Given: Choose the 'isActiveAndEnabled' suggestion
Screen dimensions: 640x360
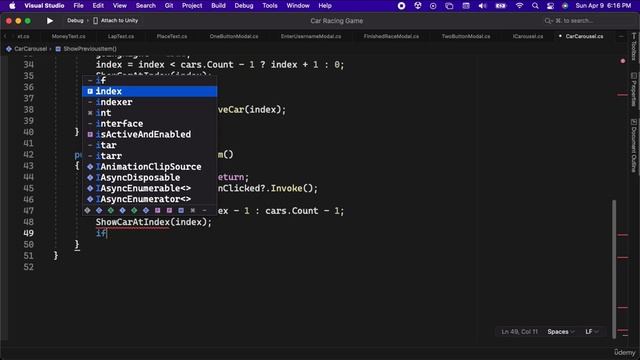Looking at the screenshot, I should pyautogui.click(x=150, y=134).
